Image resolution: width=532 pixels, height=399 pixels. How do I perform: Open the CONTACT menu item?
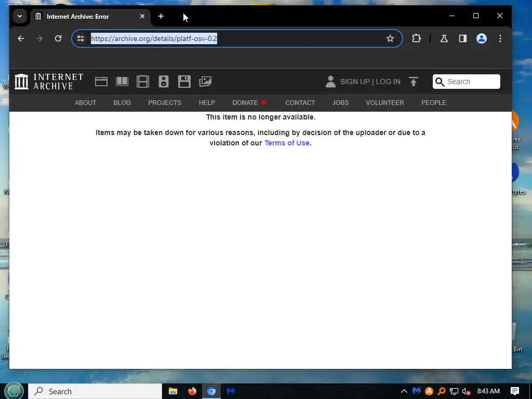(x=300, y=103)
